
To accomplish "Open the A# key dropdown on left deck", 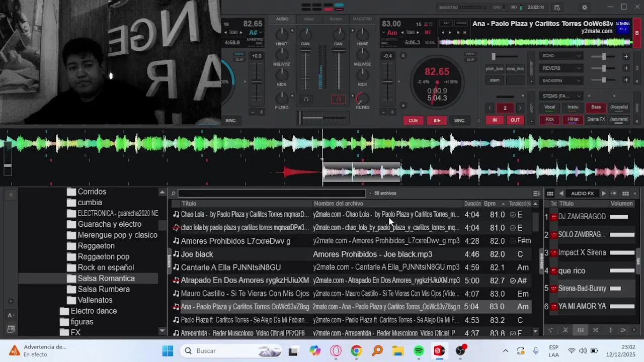I will pyautogui.click(x=256, y=33).
